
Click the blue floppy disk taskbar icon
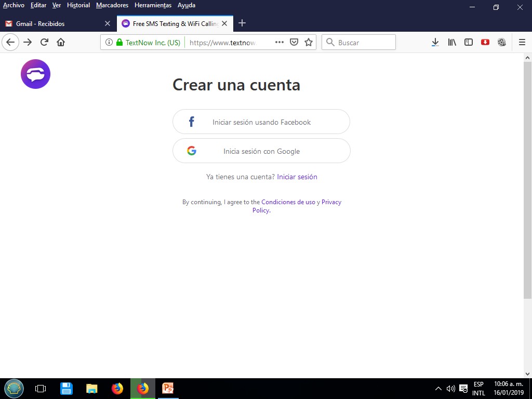coord(66,389)
